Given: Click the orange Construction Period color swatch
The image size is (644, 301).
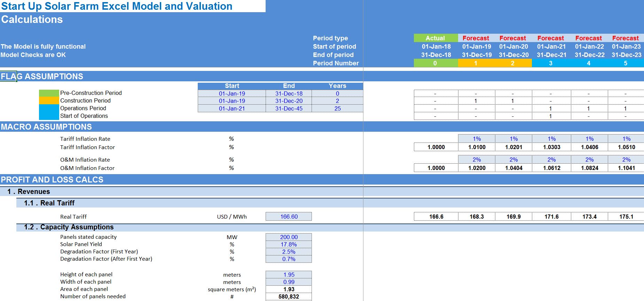Looking at the screenshot, I should [49, 100].
